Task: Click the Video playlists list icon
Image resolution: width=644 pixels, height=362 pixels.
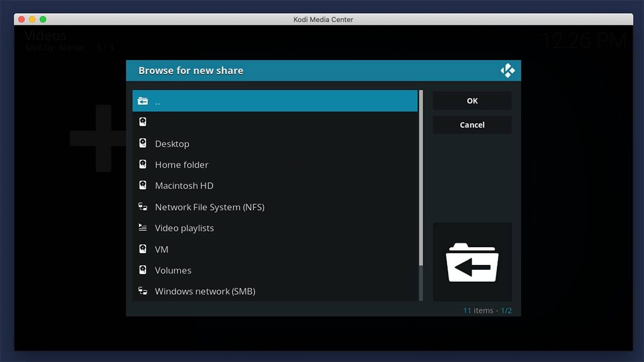Action: (x=143, y=228)
